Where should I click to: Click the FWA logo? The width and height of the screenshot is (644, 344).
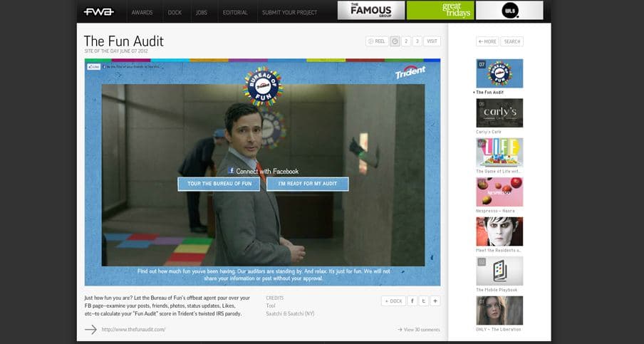tap(98, 12)
